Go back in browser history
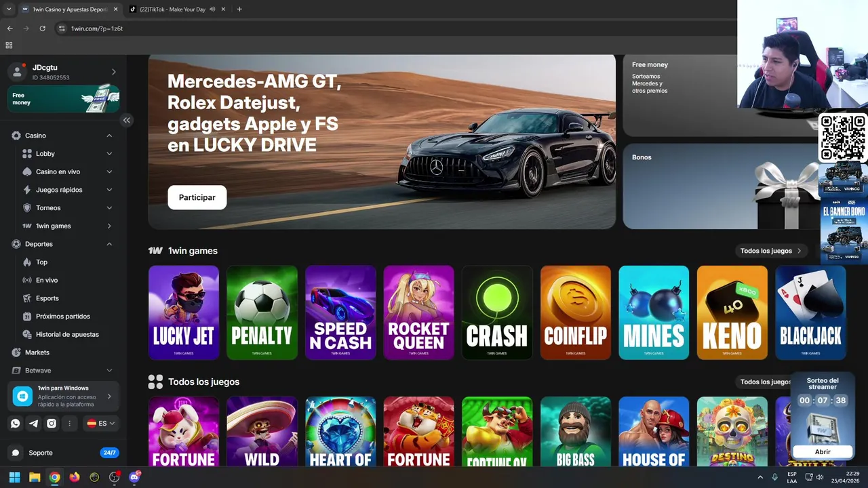Screen dimensions: 868x488 (10, 28)
